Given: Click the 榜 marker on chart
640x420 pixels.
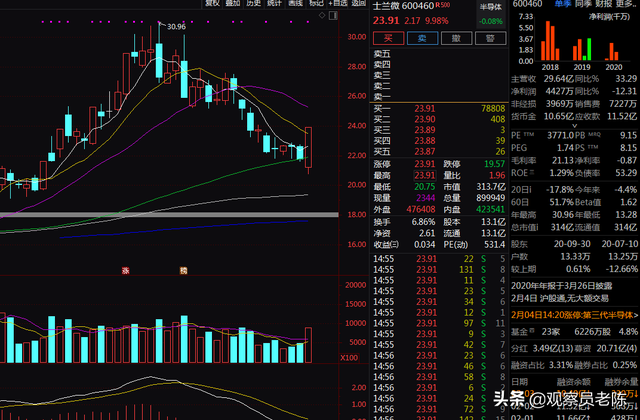Looking at the screenshot, I should pyautogui.click(x=184, y=271).
